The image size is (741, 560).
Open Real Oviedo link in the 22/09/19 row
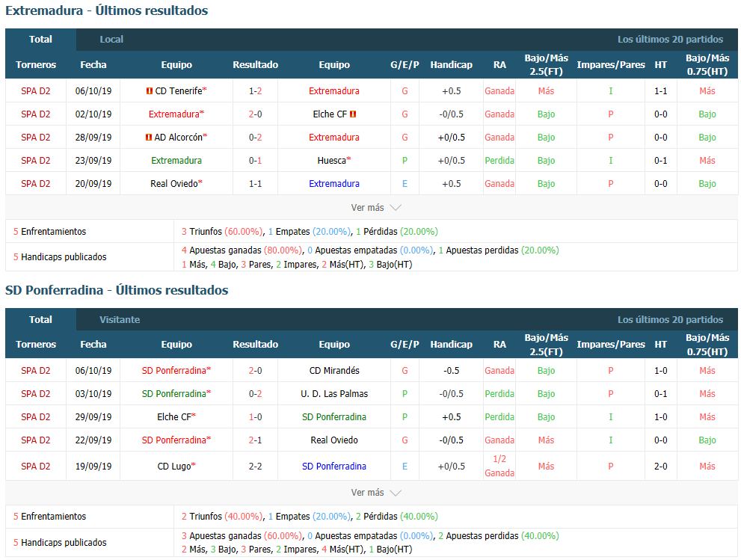coord(334,440)
